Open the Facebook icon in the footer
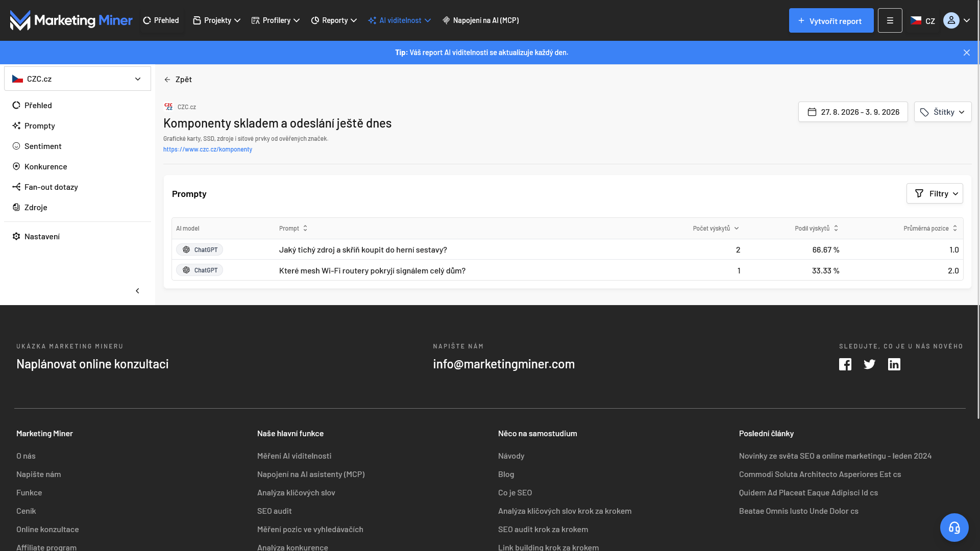Image resolution: width=980 pixels, height=551 pixels. (x=845, y=364)
